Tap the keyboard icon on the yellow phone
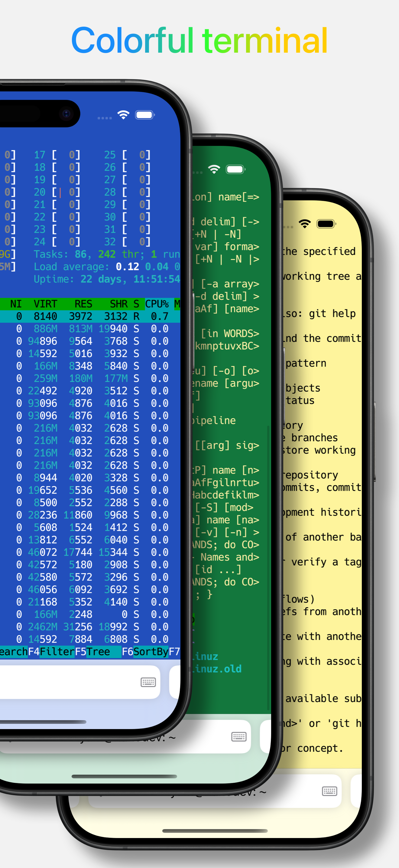The width and height of the screenshot is (399, 868). (x=329, y=791)
